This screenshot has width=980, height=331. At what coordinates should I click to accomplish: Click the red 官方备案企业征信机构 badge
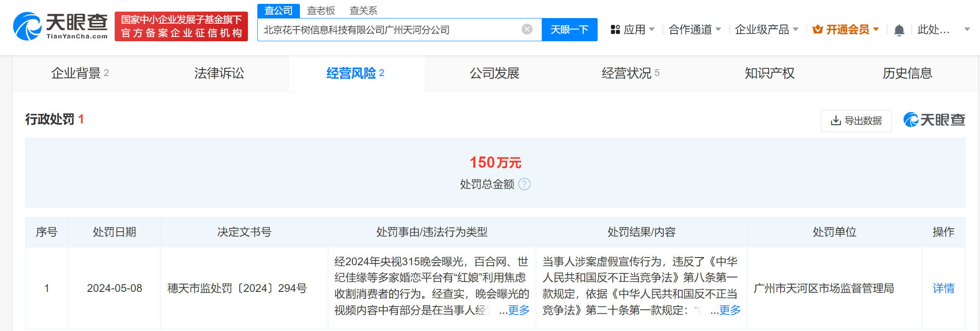[x=181, y=27]
